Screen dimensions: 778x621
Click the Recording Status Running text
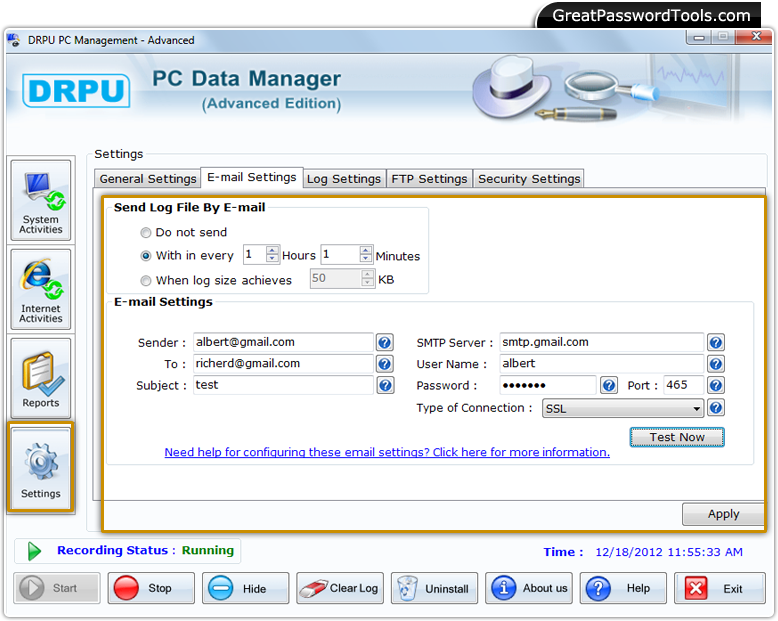pyautogui.click(x=145, y=550)
